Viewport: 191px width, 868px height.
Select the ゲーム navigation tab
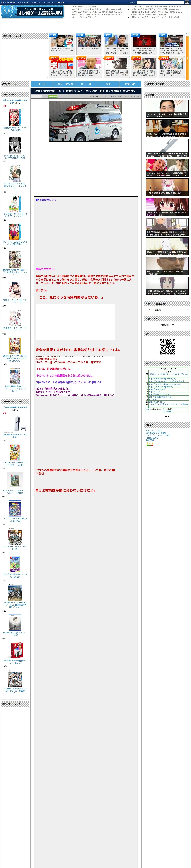(42, 84)
